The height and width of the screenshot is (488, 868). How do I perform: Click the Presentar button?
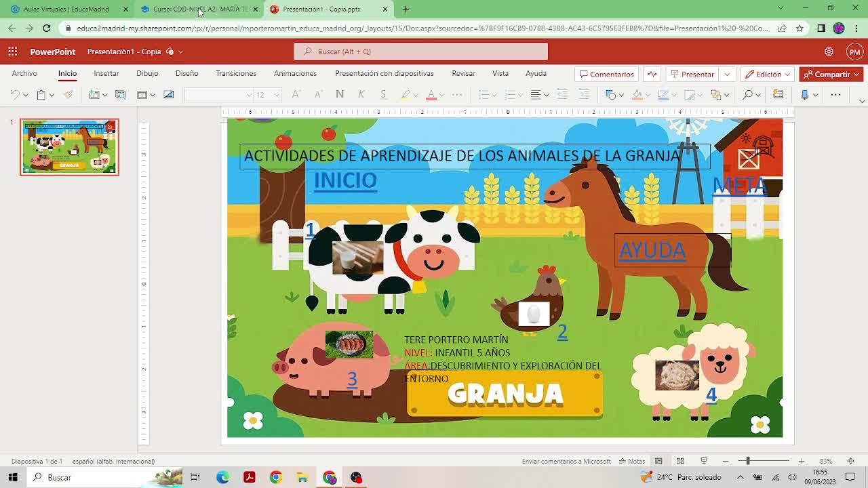click(x=692, y=75)
